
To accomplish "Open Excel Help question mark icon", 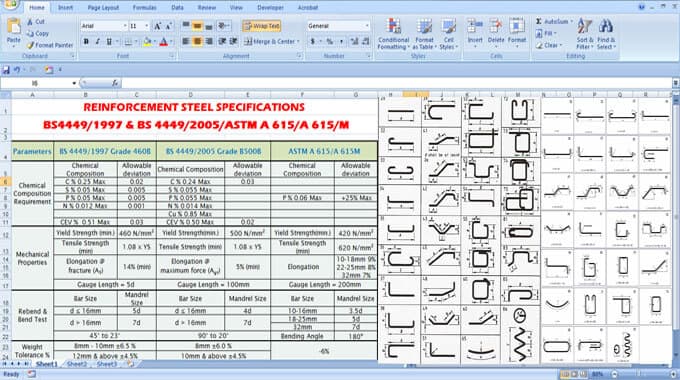I will click(x=642, y=7).
